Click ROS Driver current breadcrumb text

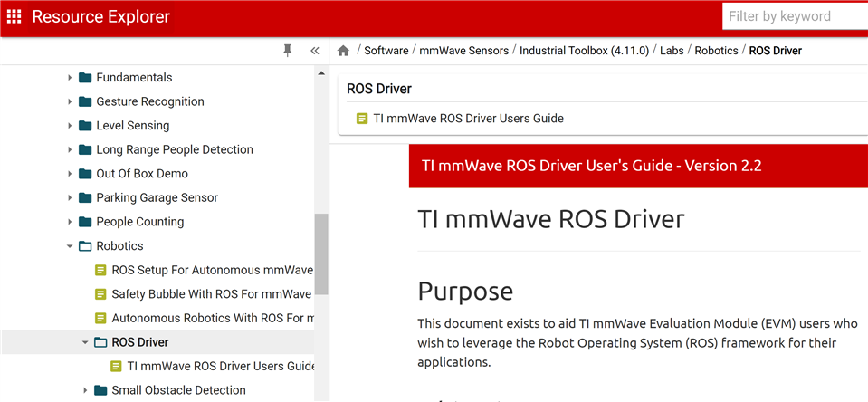776,51
